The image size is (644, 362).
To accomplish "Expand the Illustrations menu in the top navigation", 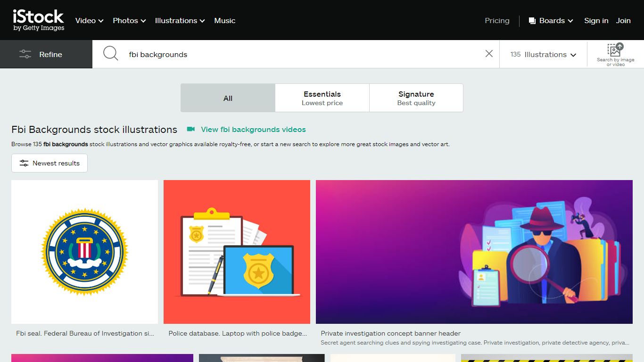I will [x=180, y=21].
